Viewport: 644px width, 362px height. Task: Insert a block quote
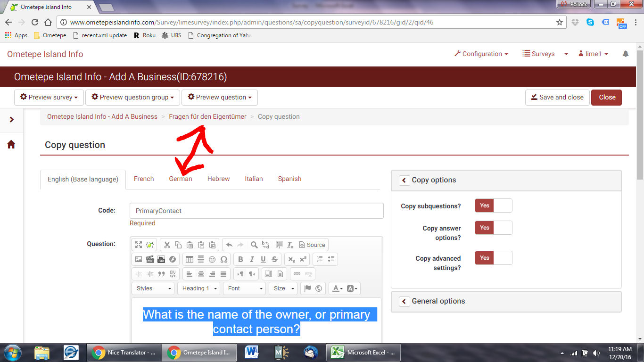pos(161,274)
